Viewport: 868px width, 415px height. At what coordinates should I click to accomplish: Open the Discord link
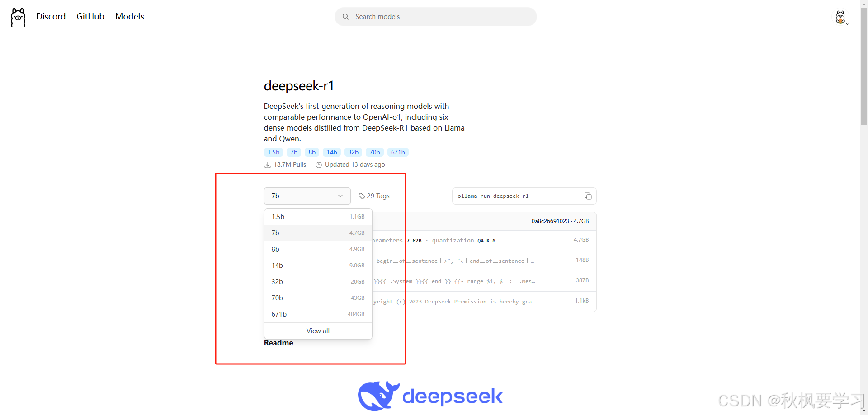tap(51, 16)
